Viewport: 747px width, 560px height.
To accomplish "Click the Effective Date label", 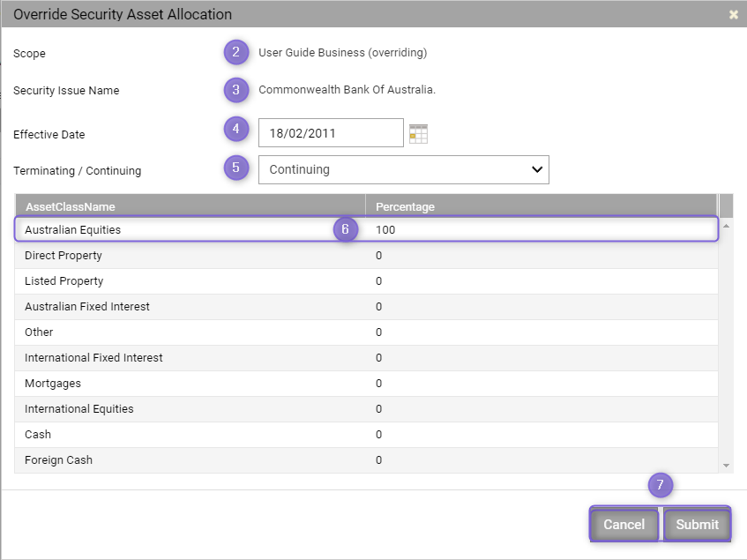I will [x=49, y=135].
